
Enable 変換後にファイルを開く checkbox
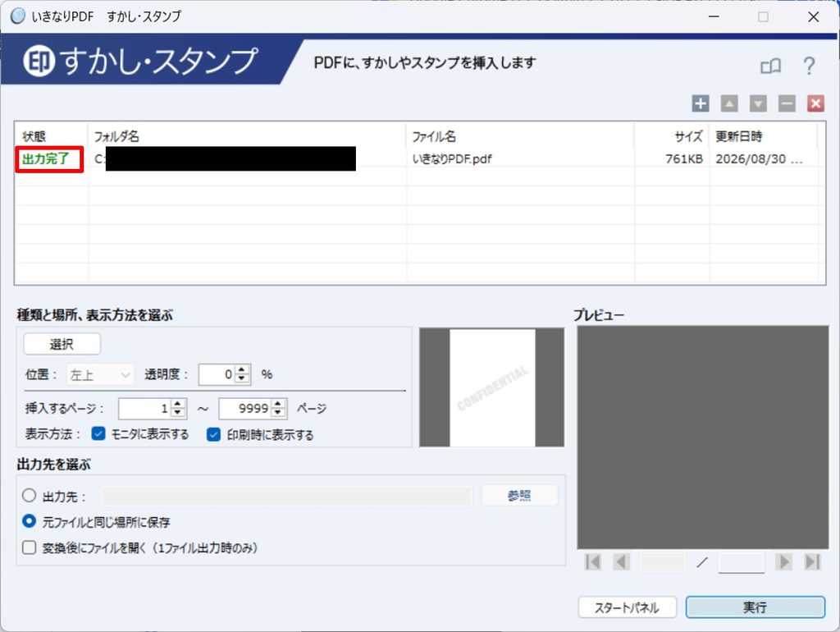tap(29, 547)
